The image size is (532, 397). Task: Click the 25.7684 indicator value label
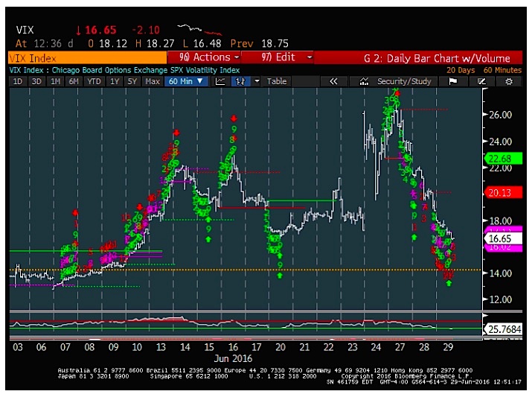pos(504,328)
